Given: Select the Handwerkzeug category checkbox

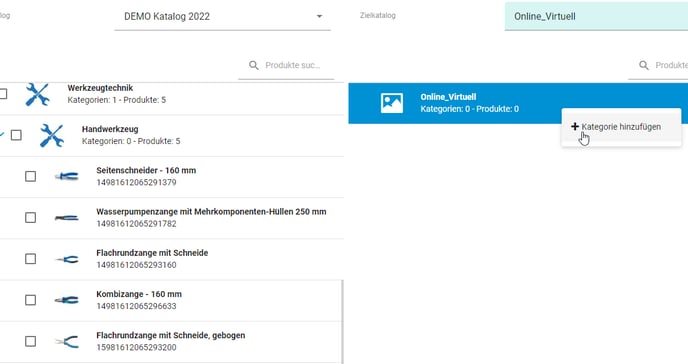Looking at the screenshot, I should click(16, 135).
